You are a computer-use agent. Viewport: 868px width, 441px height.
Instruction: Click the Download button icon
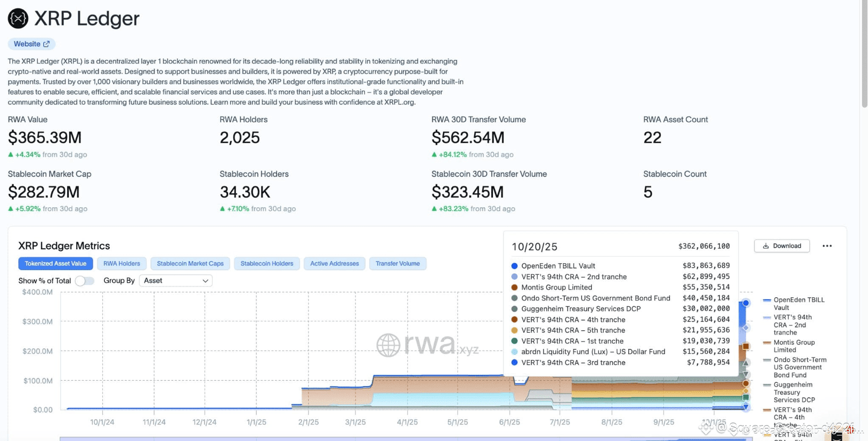[x=766, y=246]
